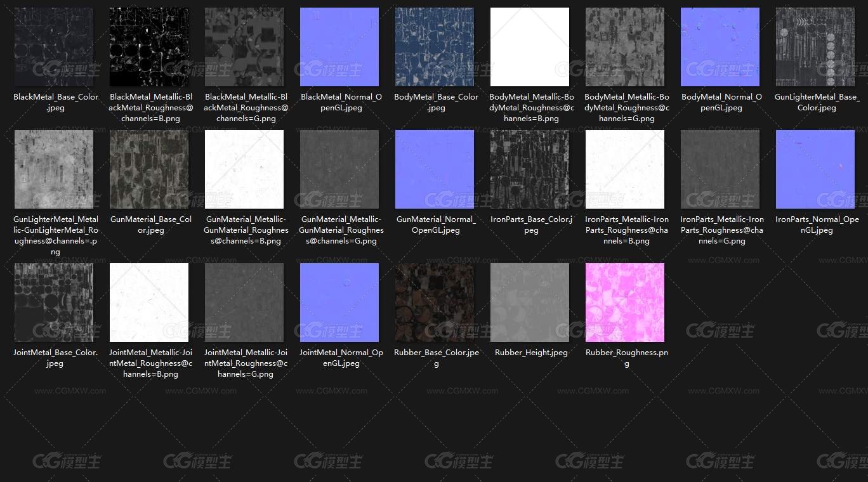Choose the GunLighterMetal_Base_Color.jpeg thumbnail
This screenshot has width=868, height=482.
point(815,47)
